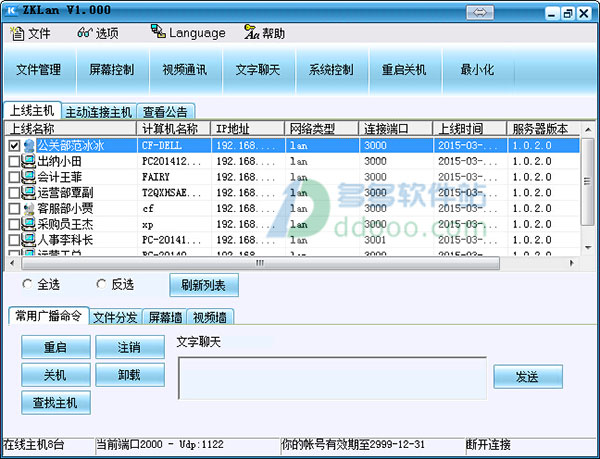Check the 运营部覃副 host checkbox
600x459 pixels.
[14, 193]
